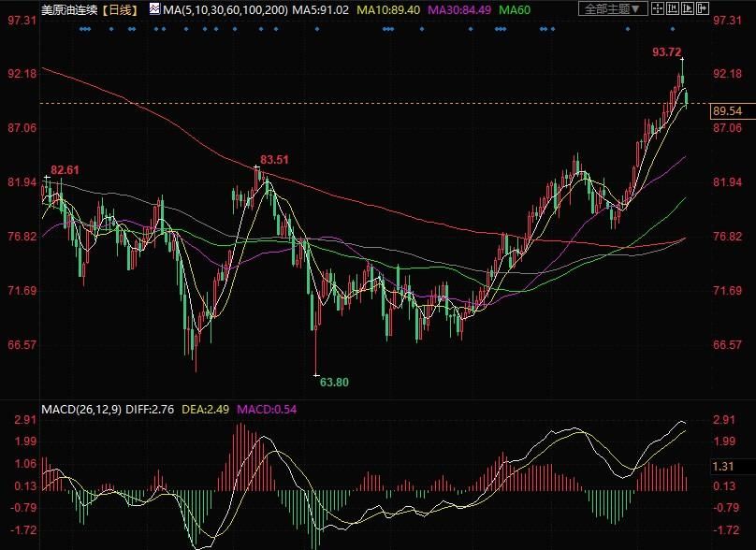
Task: Click the triple blue event dots at top left
Action: pos(85,29)
